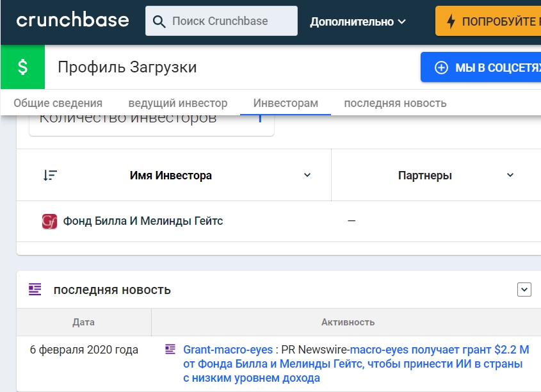This screenshot has height=392, width=541.
Task: Open Имя Инвестора column dropdown arrow
Action: pos(307,175)
